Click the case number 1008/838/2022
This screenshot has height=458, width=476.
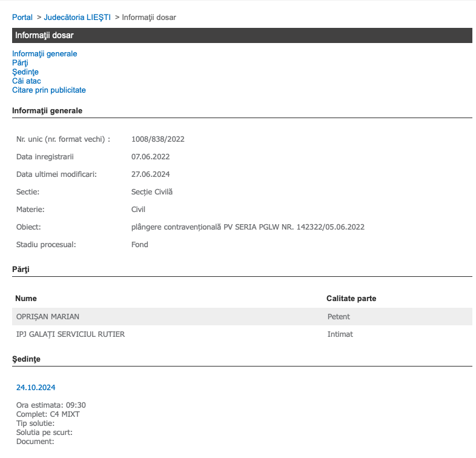(158, 139)
